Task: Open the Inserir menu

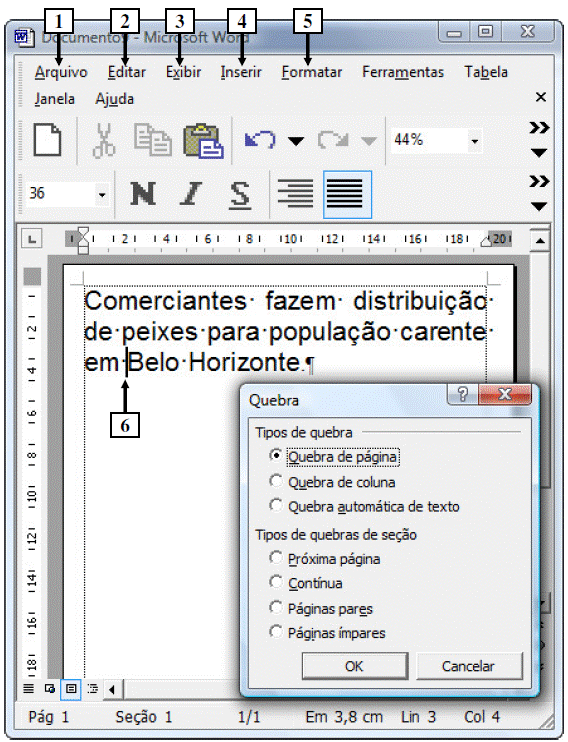Action: click(241, 72)
